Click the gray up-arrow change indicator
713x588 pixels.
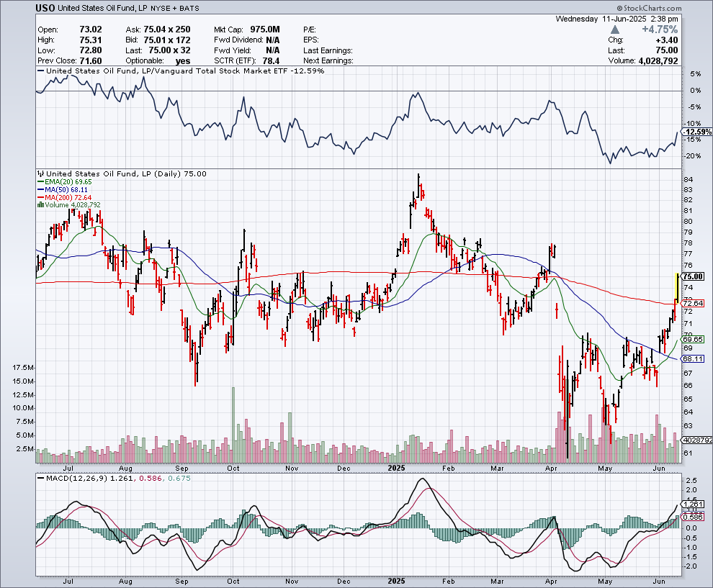point(615,30)
